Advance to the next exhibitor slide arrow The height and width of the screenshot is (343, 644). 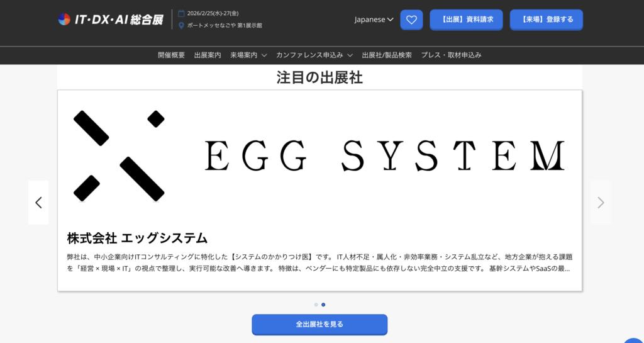coord(600,203)
